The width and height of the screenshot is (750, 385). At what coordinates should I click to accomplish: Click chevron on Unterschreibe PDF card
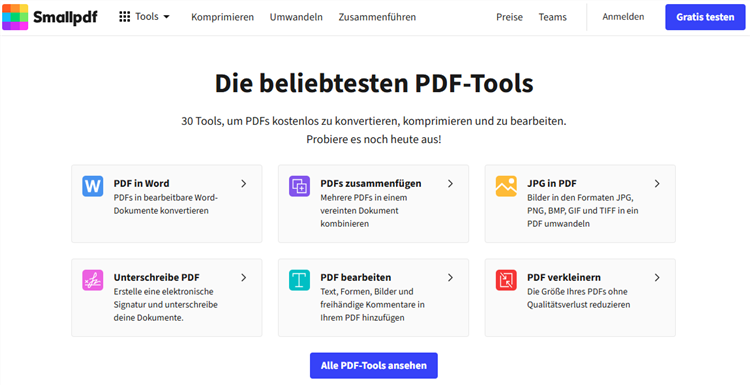tap(244, 277)
